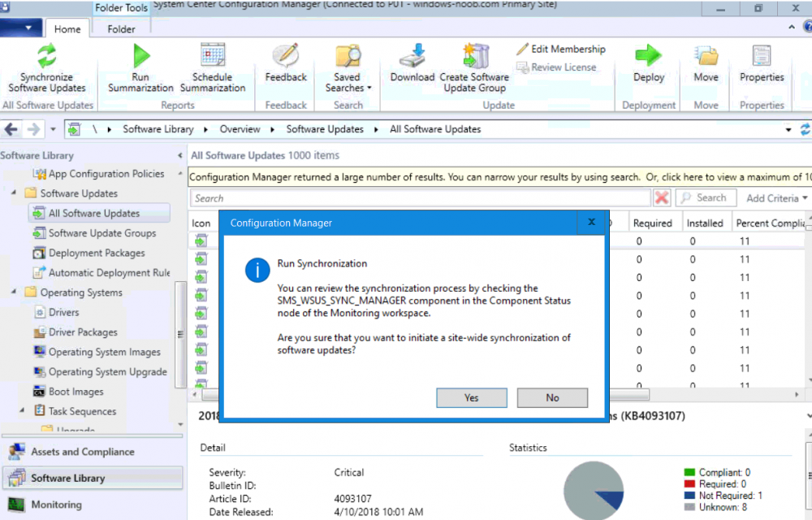Collapse the Task Sequences tree node

22,410
